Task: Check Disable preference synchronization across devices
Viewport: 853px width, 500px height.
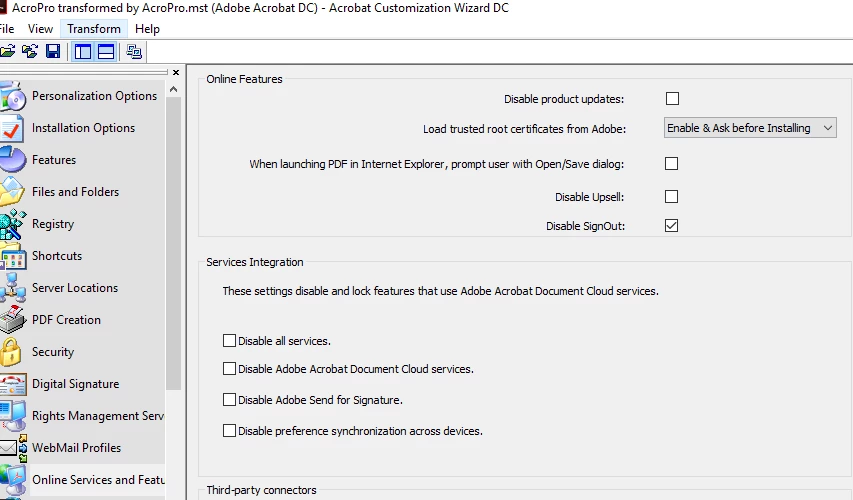Action: (230, 431)
